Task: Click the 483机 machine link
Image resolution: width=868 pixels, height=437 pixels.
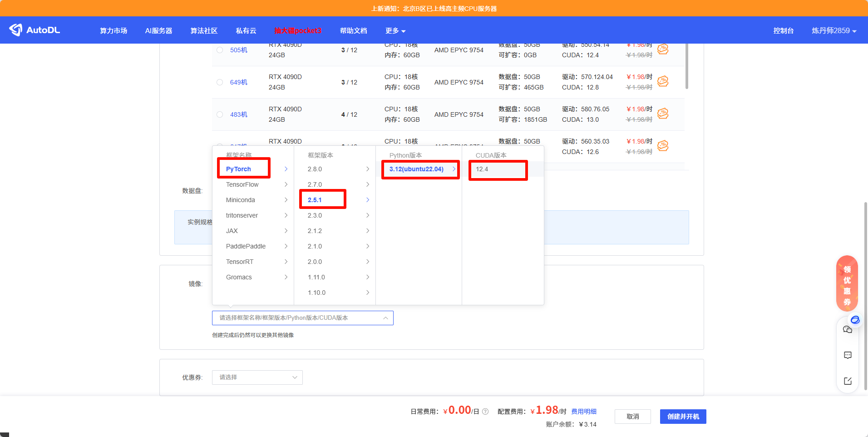Action: click(239, 114)
